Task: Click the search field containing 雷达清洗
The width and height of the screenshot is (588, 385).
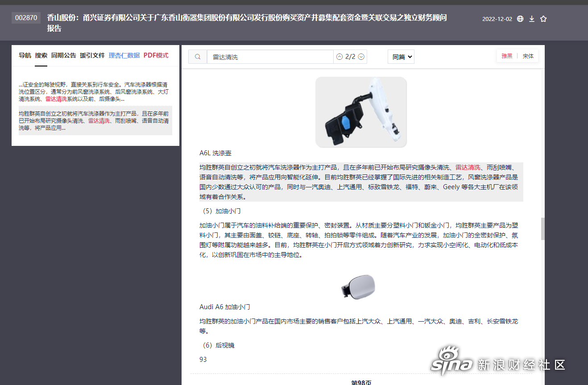Action: point(270,57)
